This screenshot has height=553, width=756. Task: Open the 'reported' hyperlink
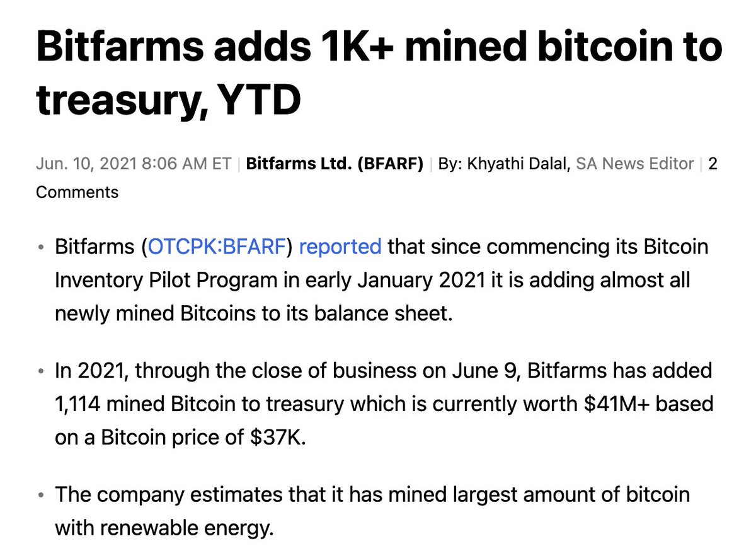[x=340, y=246]
